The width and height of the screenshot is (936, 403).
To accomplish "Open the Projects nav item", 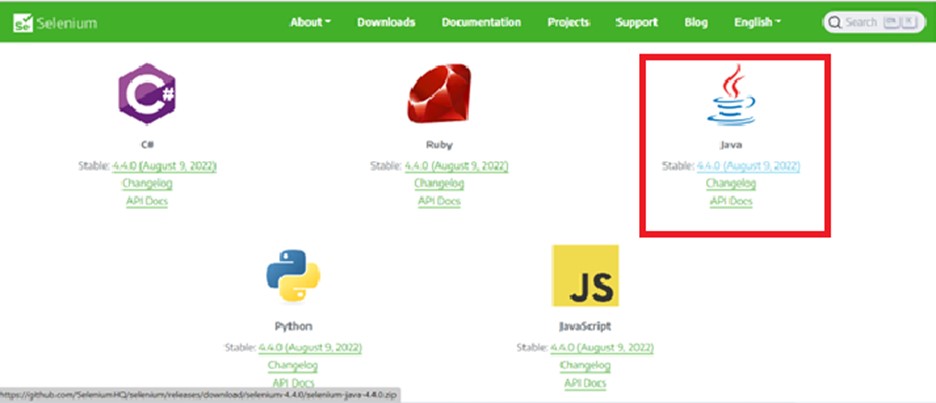I will pyautogui.click(x=569, y=23).
